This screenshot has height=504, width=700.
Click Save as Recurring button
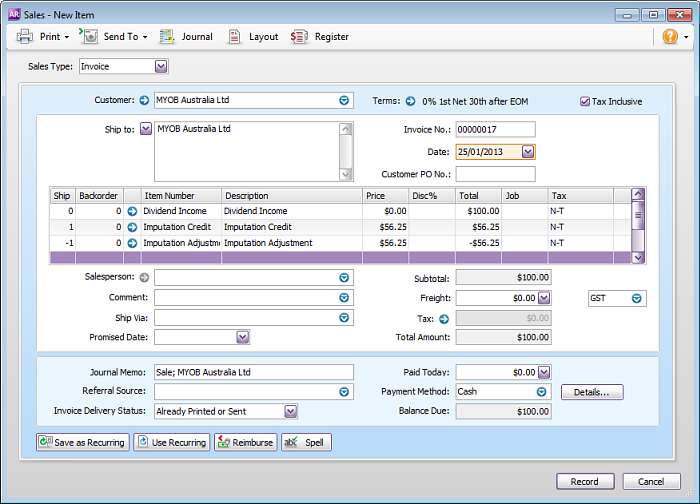click(x=83, y=442)
